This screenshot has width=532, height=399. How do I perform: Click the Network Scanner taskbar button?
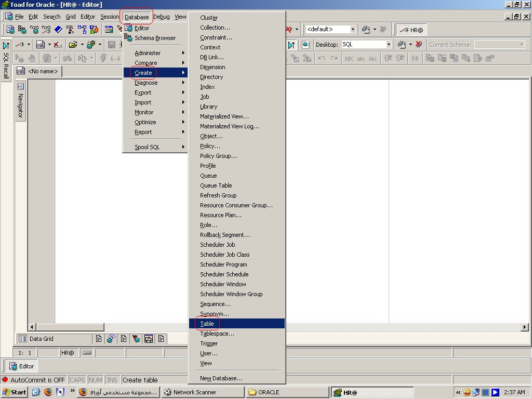coord(202,392)
